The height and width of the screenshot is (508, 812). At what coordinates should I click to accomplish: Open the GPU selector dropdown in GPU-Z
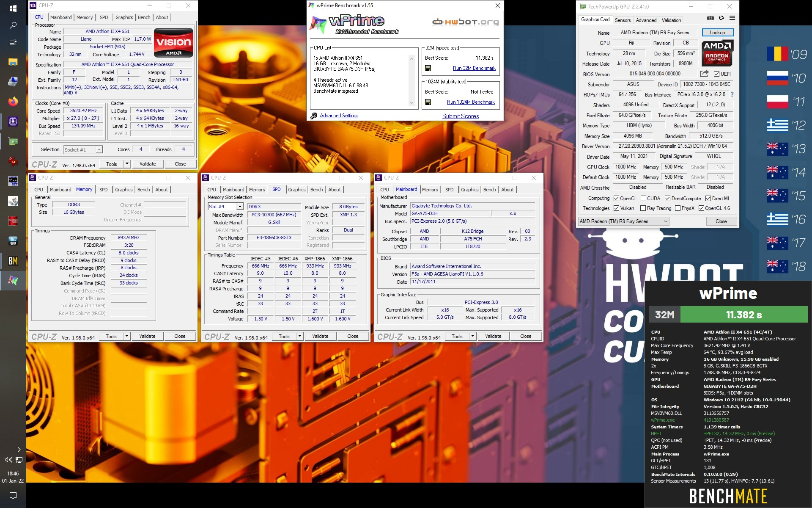623,221
